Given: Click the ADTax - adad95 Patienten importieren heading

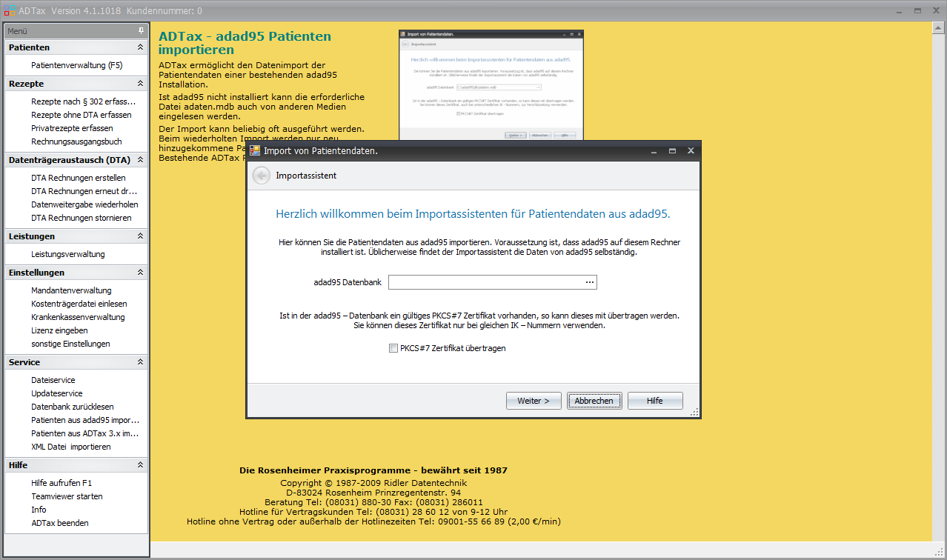Looking at the screenshot, I should tap(245, 43).
